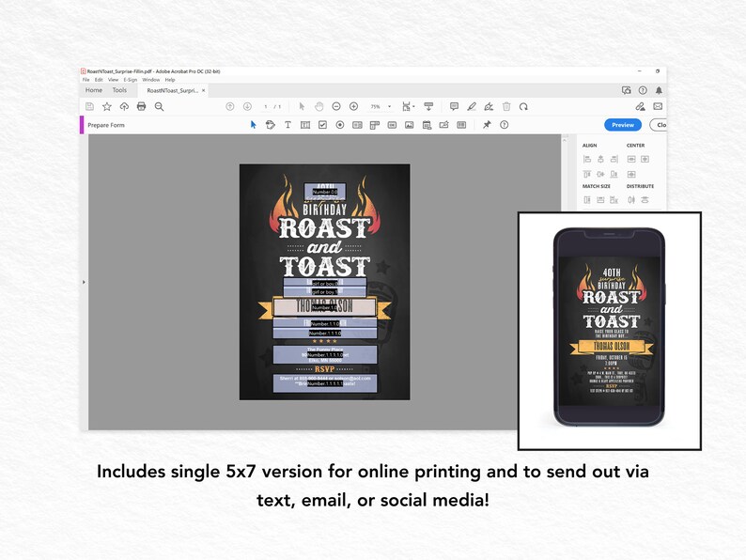746x560 pixels.
Task: Click the blue Preview button
Action: (623, 125)
